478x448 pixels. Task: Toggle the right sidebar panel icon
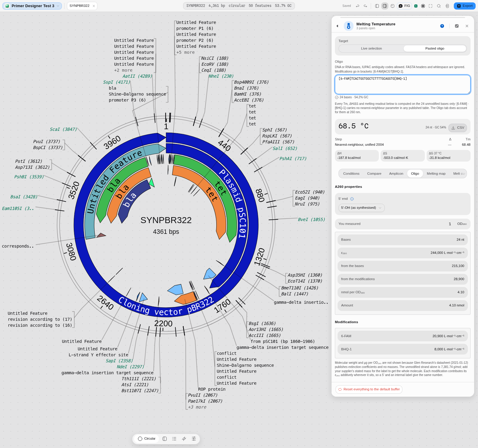385,6
